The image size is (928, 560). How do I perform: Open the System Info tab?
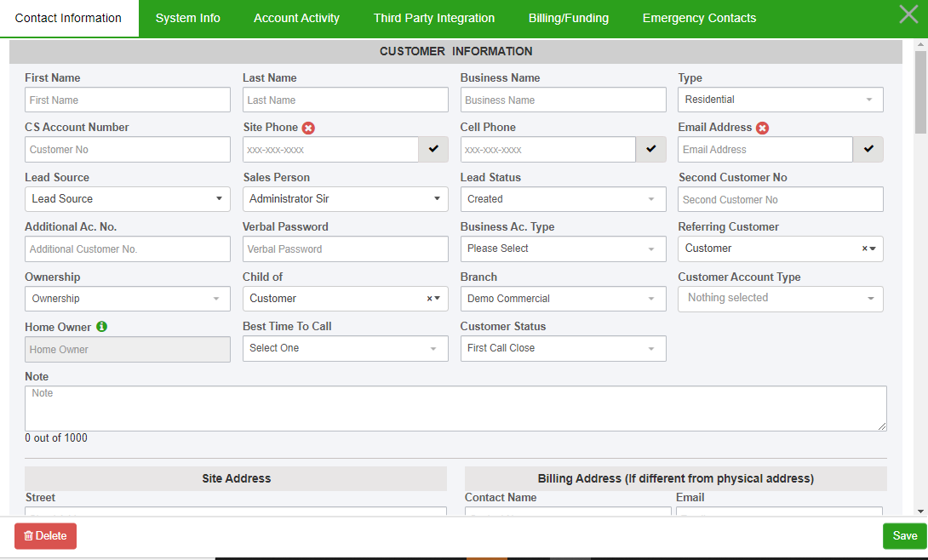pyautogui.click(x=187, y=19)
